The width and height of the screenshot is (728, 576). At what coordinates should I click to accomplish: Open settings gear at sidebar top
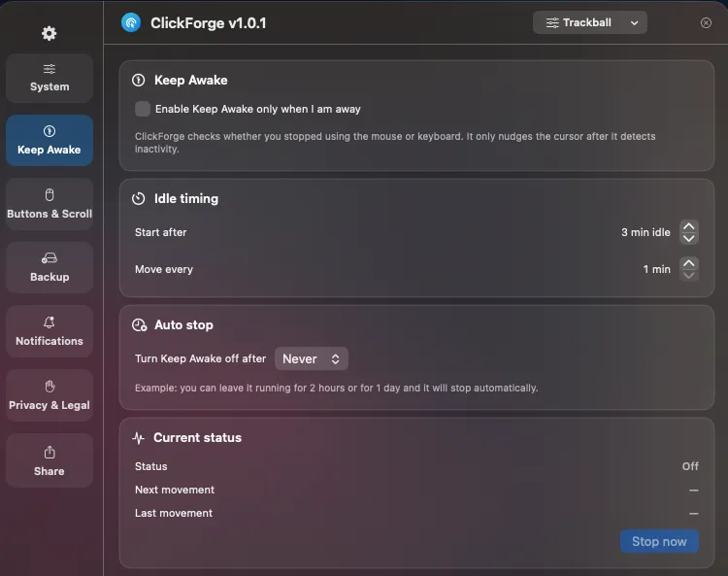49,33
